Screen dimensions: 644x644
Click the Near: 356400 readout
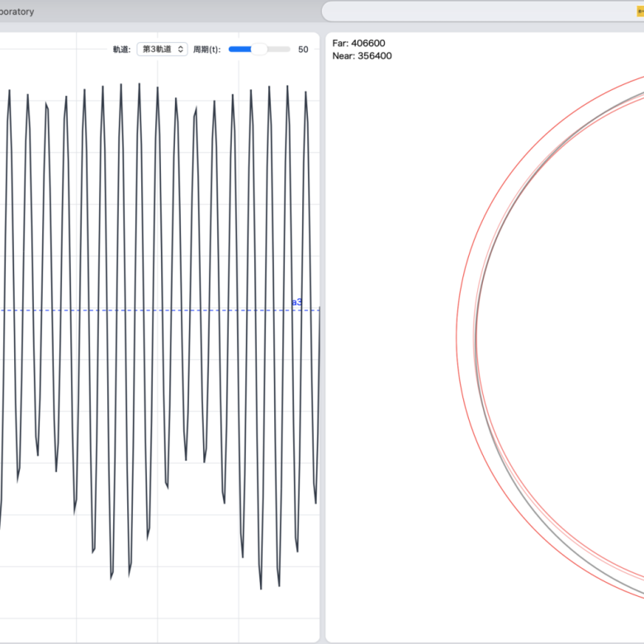362,56
